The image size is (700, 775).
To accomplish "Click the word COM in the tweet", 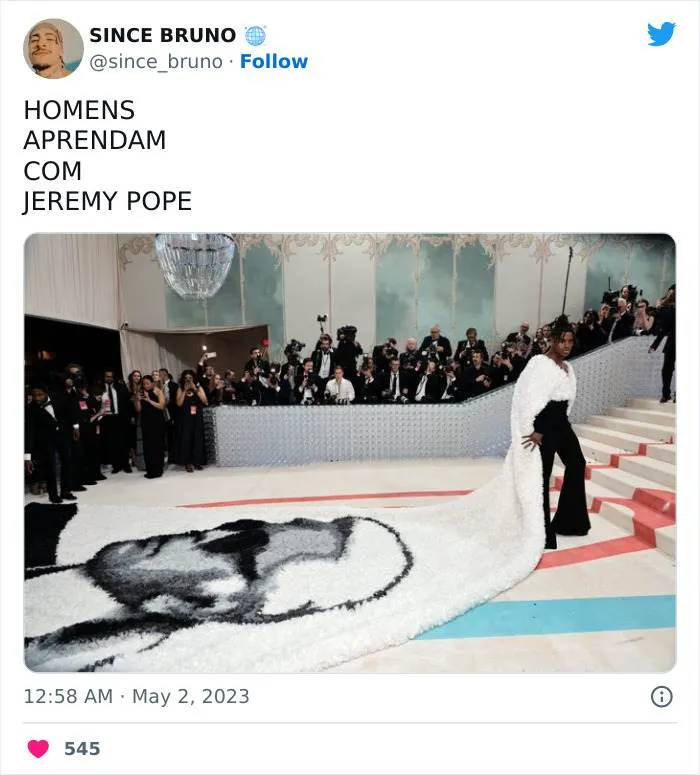I will tap(53, 171).
